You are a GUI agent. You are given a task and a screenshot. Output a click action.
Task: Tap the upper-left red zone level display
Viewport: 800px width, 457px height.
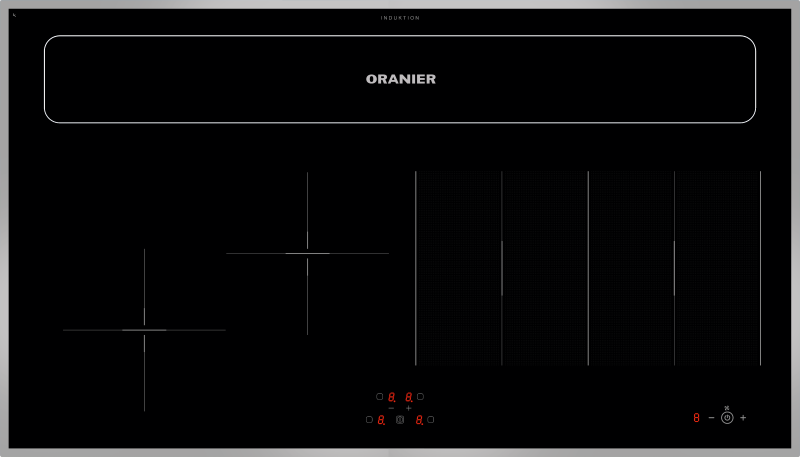(x=391, y=397)
